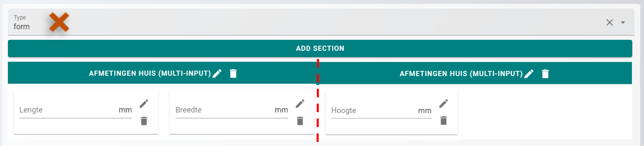Viewport: 644px width, 146px height.
Task: Click the ADD SECTION button
Action: click(x=320, y=48)
